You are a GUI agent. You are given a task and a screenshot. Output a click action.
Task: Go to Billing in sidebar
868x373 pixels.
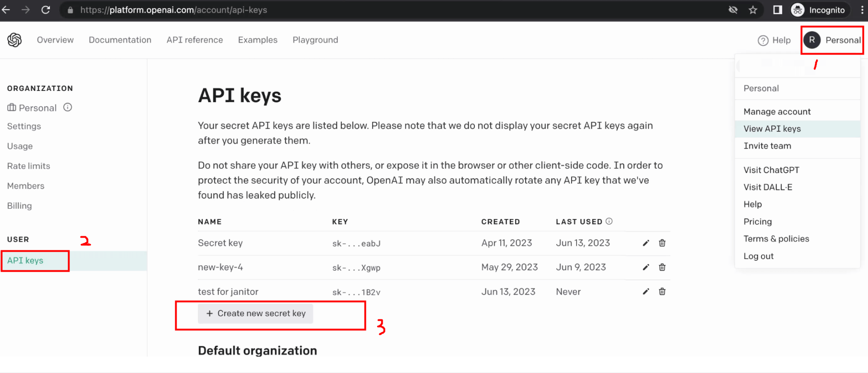point(20,206)
